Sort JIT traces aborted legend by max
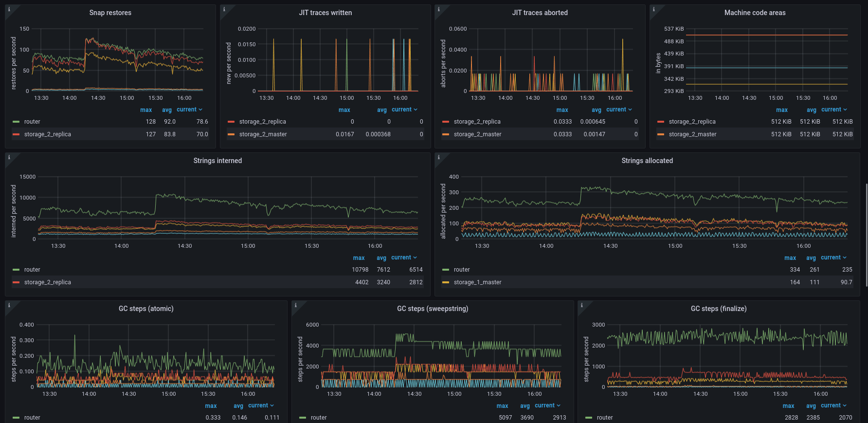The width and height of the screenshot is (868, 423). [562, 110]
